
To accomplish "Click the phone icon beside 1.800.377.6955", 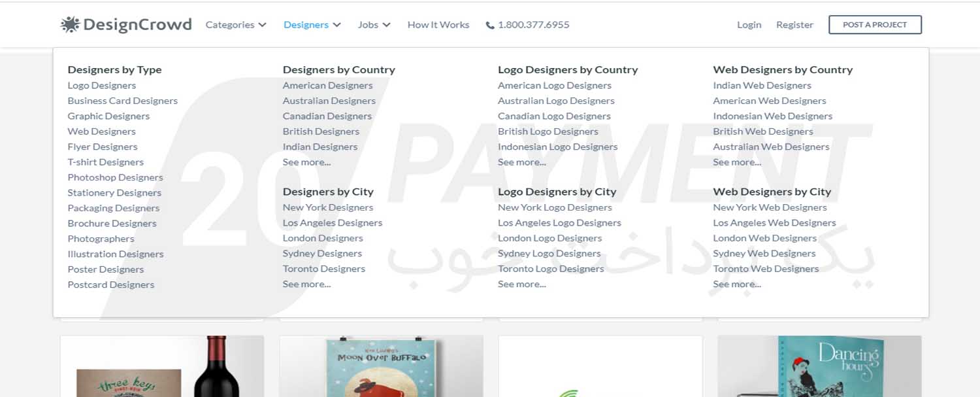I will pos(490,26).
